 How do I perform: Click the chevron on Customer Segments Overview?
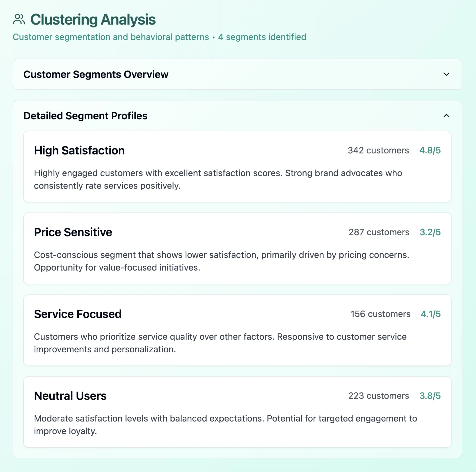coord(446,74)
